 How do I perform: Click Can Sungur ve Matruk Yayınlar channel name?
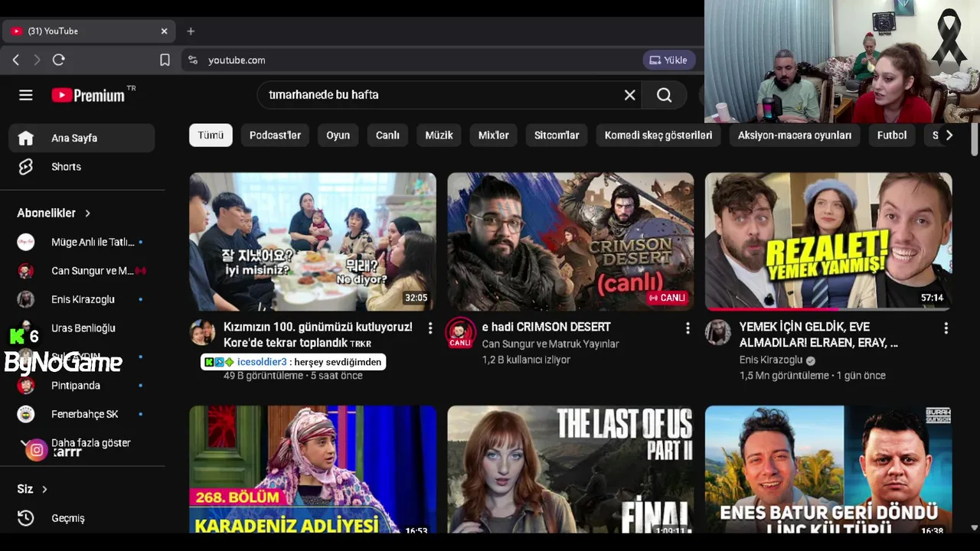550,344
